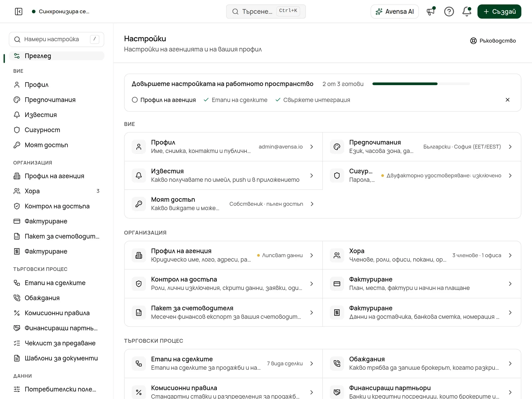Viewport: 532px width, 399px height.
Task: Open the Финансиращи партньори card chevron
Action: [510, 392]
